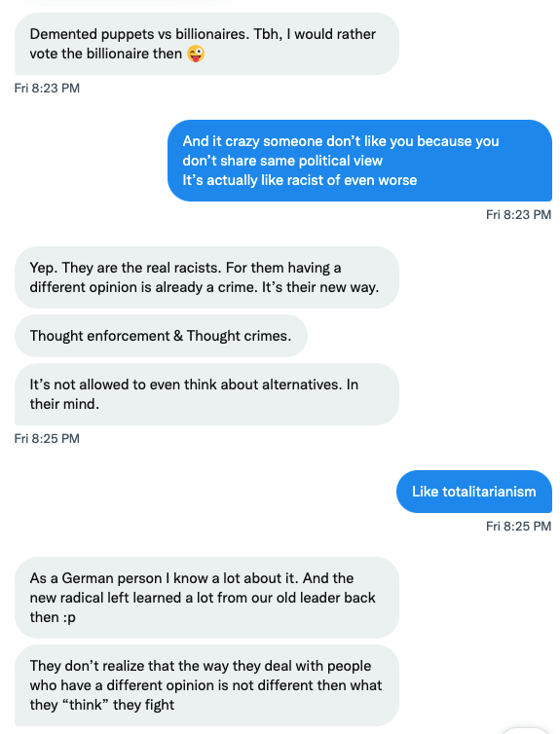Select the "As a German person" message bubble
The width and height of the screenshot is (560, 734).
[x=206, y=598]
